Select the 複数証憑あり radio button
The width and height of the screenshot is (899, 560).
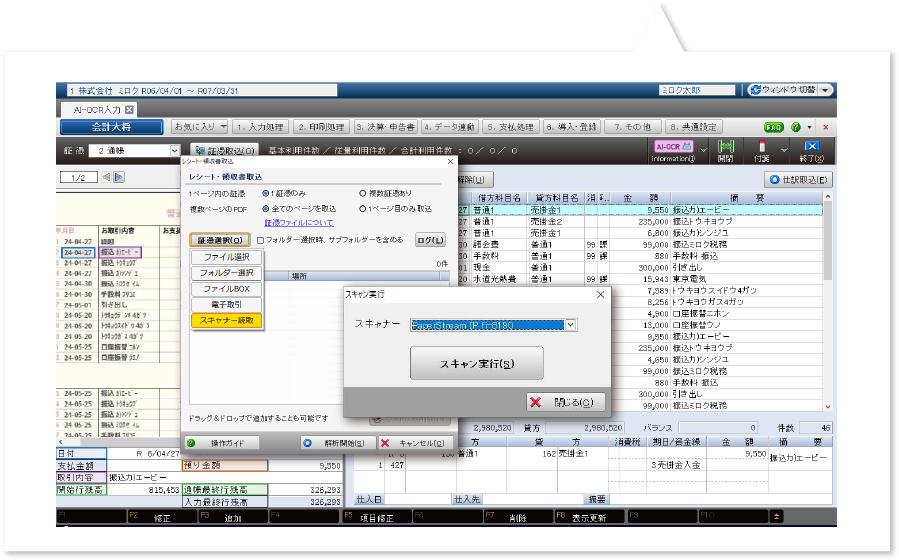tap(362, 193)
